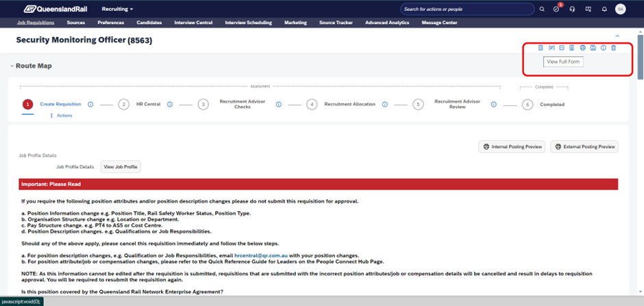Click the Queensland Rail logo
Viewport: 644px width, 306px height.
pos(55,9)
